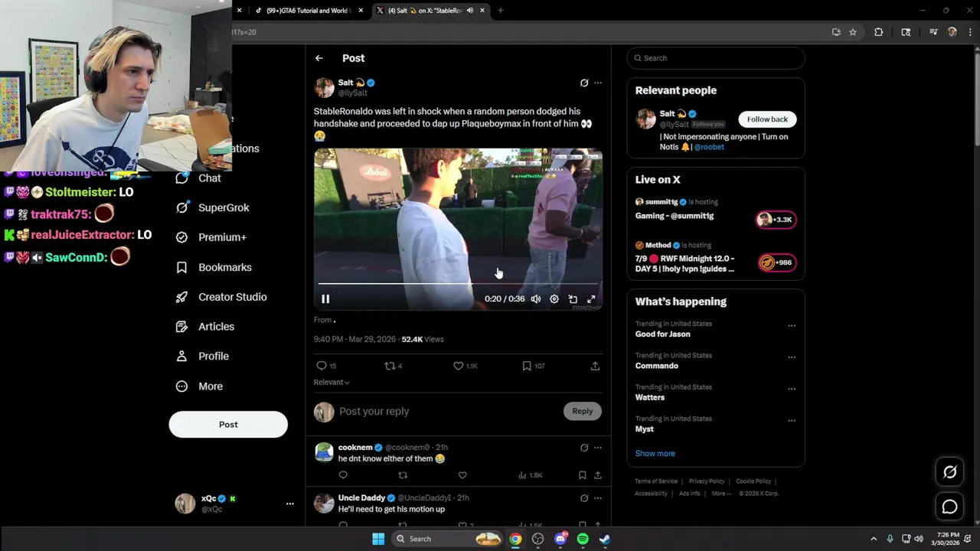
Task: Join Method live with +986 listeners
Action: point(776,262)
